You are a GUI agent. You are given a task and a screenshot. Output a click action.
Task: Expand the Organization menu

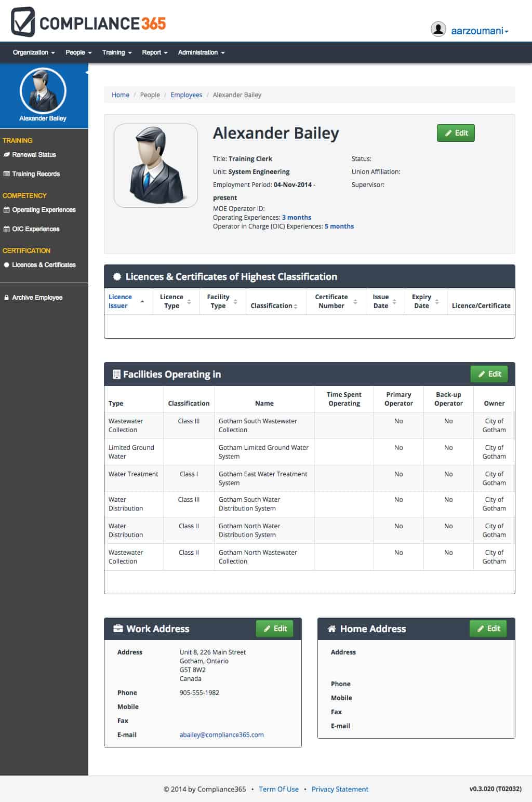[x=34, y=52]
